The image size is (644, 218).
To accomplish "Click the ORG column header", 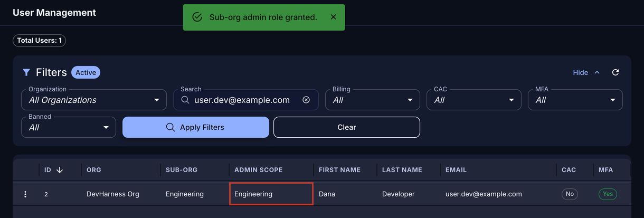I will tap(94, 170).
